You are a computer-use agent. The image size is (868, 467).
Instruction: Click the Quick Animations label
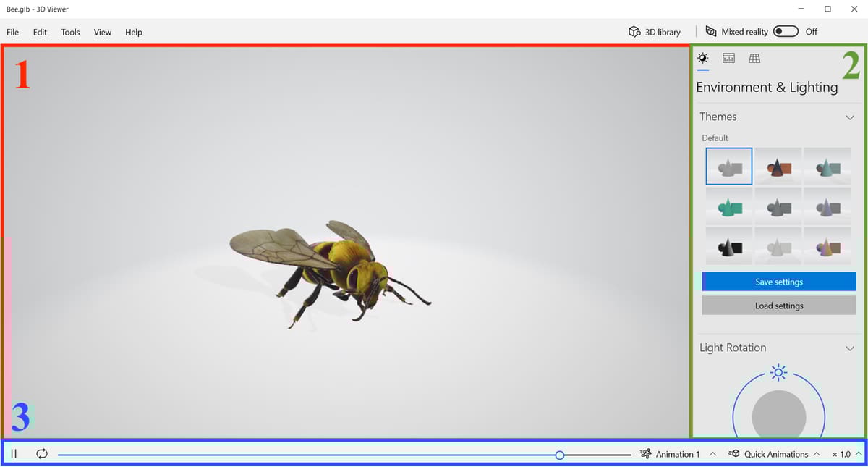click(x=776, y=454)
